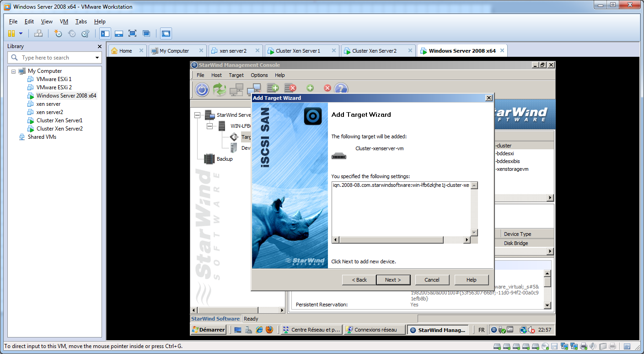This screenshot has width=644, height=354.
Task: Open the VM menu in VMware
Action: point(64,22)
